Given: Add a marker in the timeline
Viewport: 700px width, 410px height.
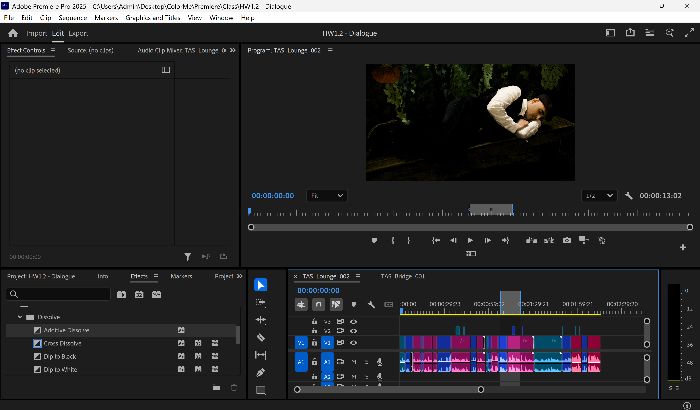Looking at the screenshot, I should 354,305.
